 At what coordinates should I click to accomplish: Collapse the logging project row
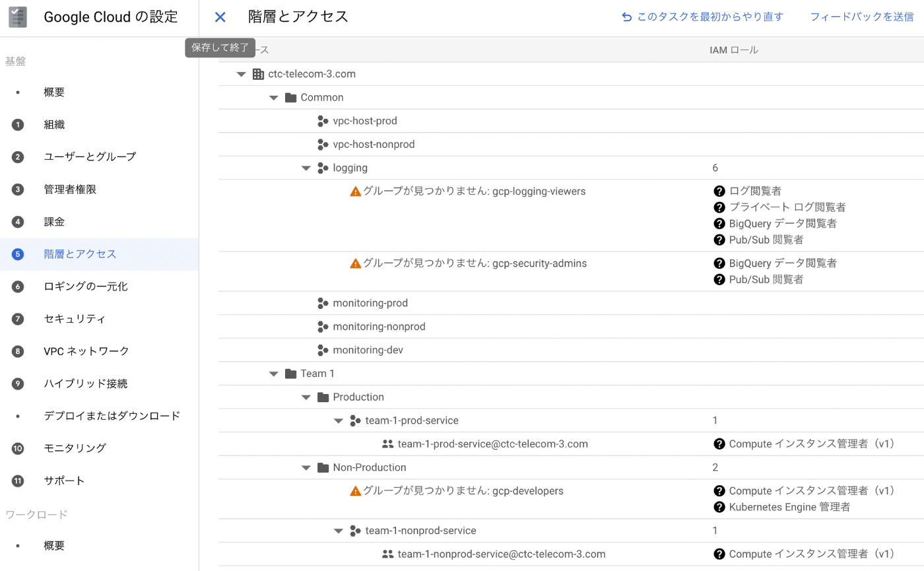(306, 168)
